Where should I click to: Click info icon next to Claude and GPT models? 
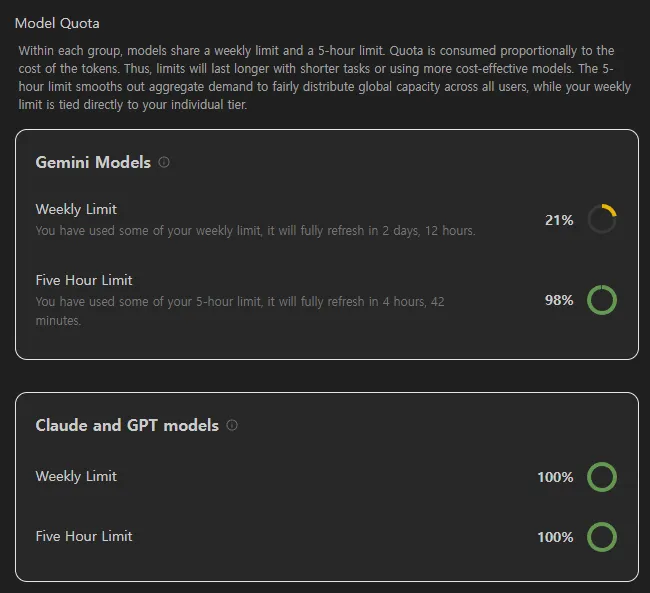pyautogui.click(x=232, y=425)
